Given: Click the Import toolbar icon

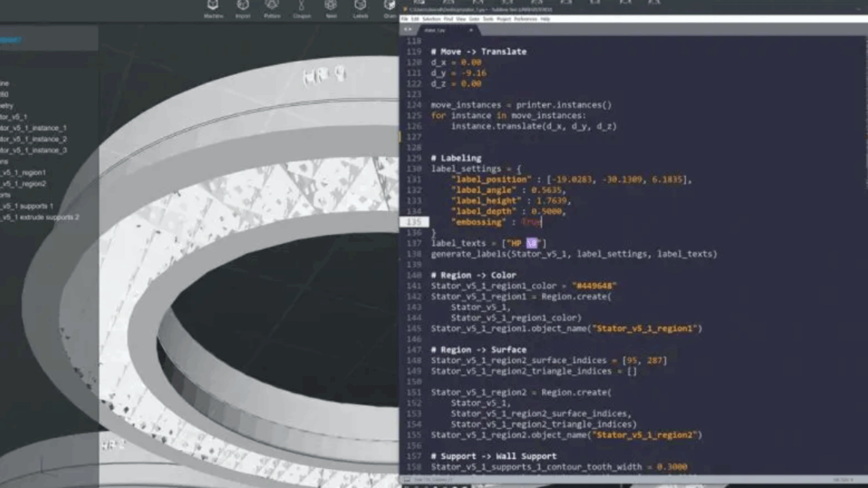Looking at the screenshot, I should tap(242, 8).
